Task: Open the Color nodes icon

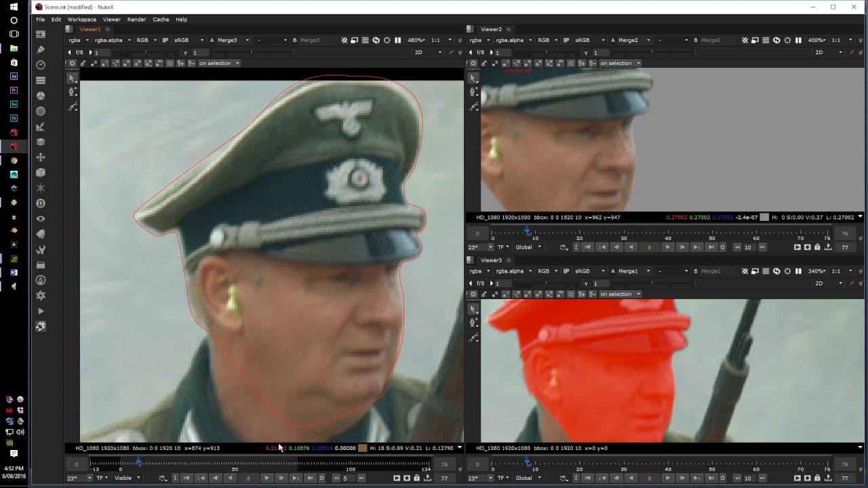Action: point(41,96)
